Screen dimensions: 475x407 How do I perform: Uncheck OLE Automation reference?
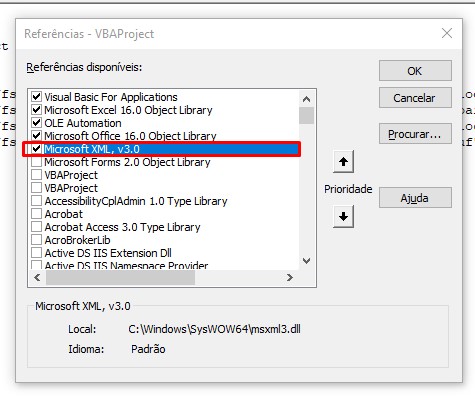click(x=36, y=123)
